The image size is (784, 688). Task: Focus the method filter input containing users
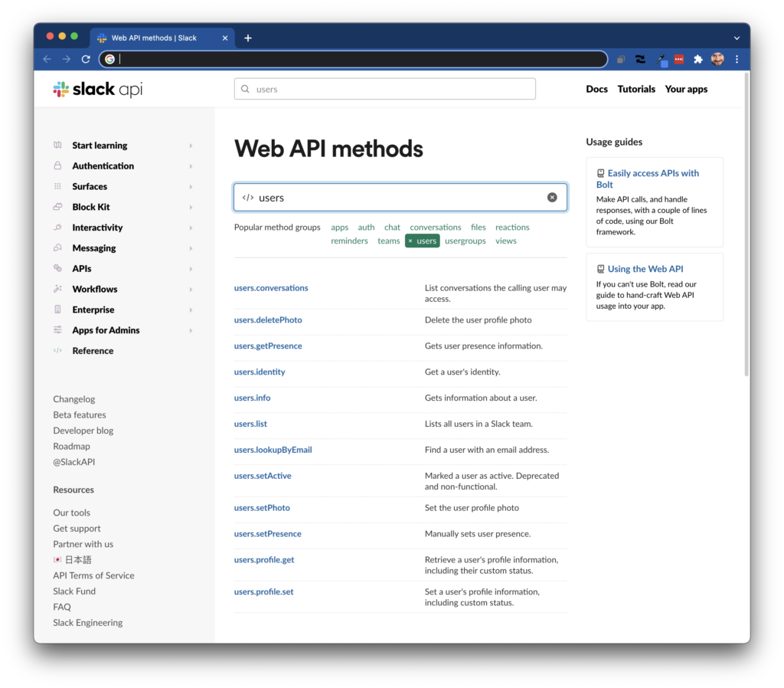(400, 197)
